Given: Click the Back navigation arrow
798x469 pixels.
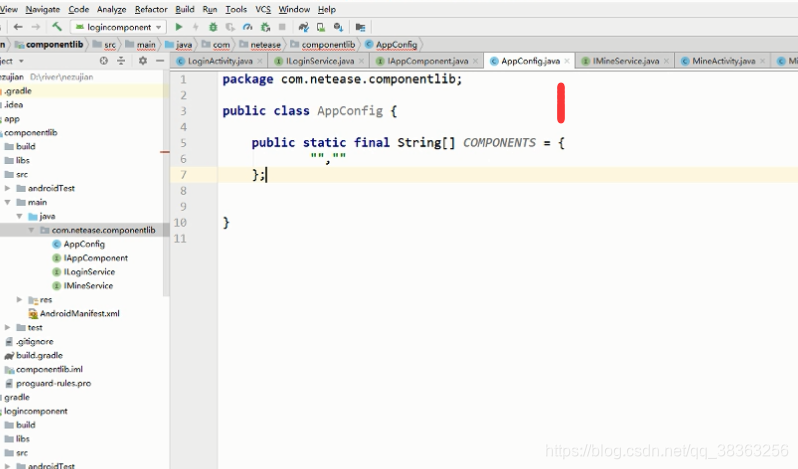Looking at the screenshot, I should [x=18, y=27].
